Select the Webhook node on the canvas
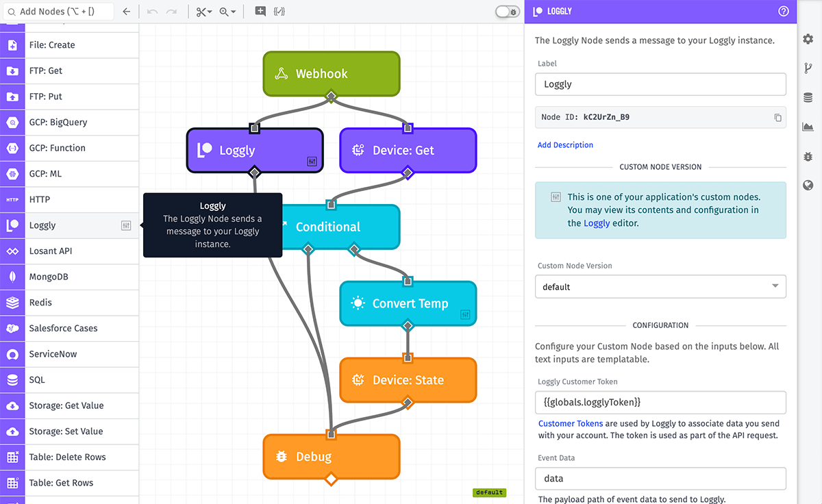Image resolution: width=822 pixels, height=504 pixels. (331, 73)
